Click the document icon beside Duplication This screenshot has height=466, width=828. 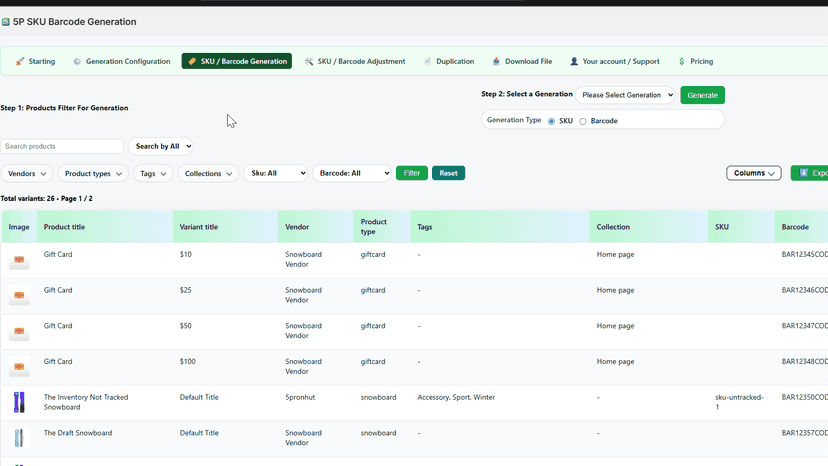pyautogui.click(x=427, y=61)
